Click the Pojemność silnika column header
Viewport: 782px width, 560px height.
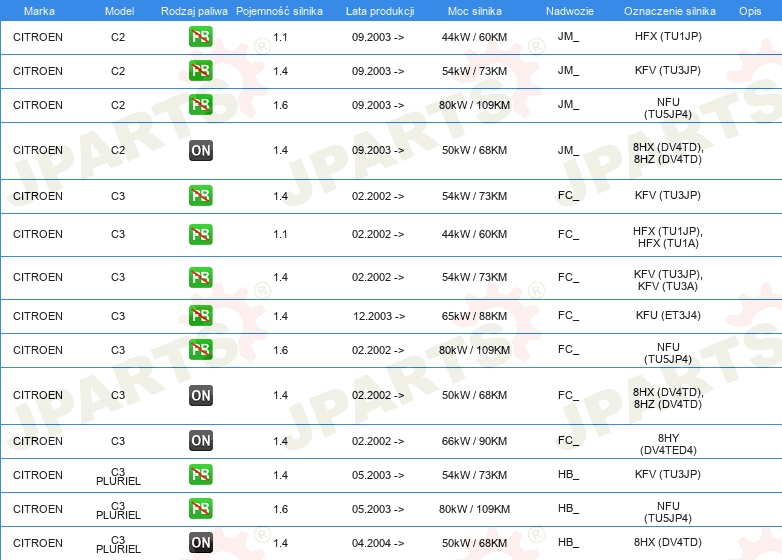(x=279, y=11)
